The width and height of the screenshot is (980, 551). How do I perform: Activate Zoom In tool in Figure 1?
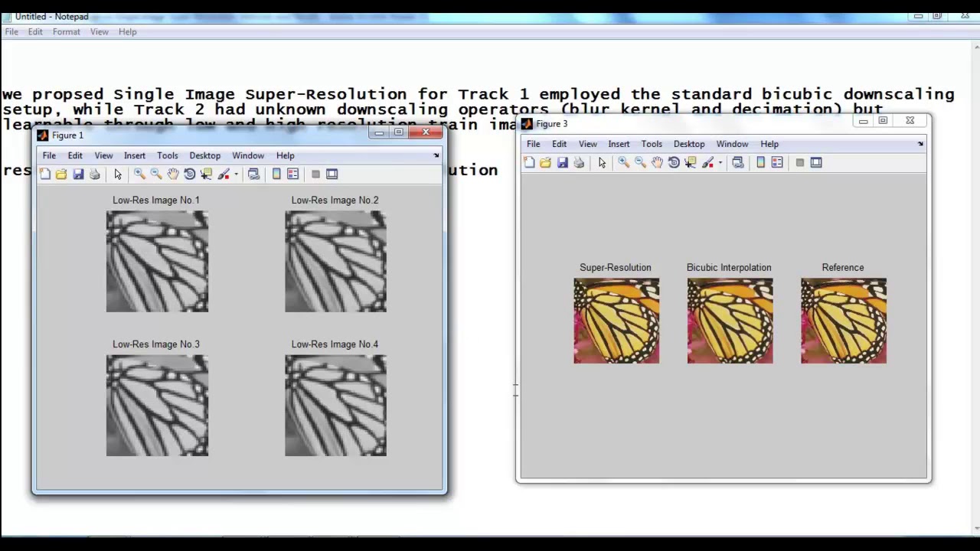point(139,174)
